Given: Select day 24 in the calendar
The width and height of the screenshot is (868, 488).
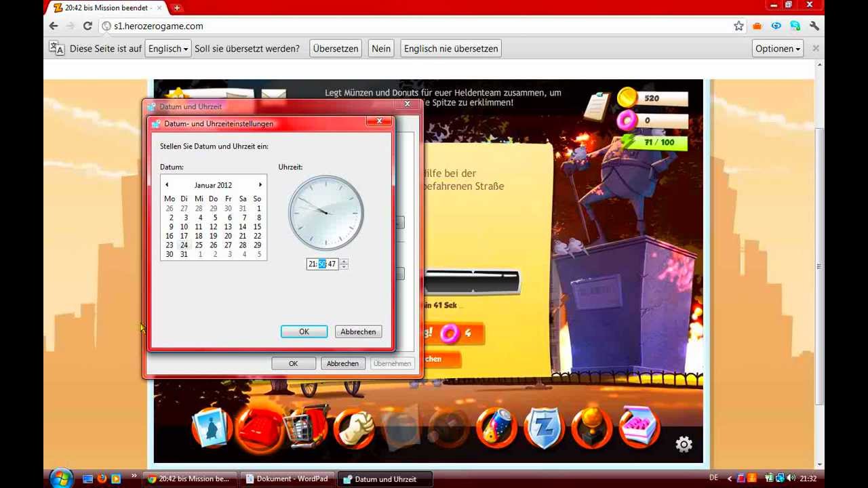Looking at the screenshot, I should click(x=184, y=245).
